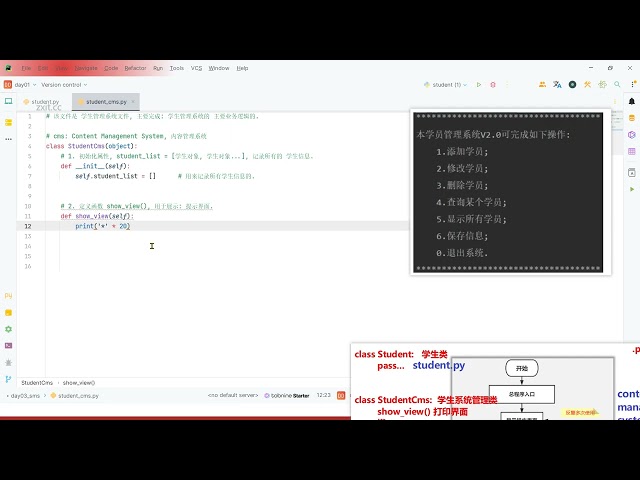The image size is (640, 480).
Task: Click the green arrow icon in right sidebar
Action: (x=632, y=189)
